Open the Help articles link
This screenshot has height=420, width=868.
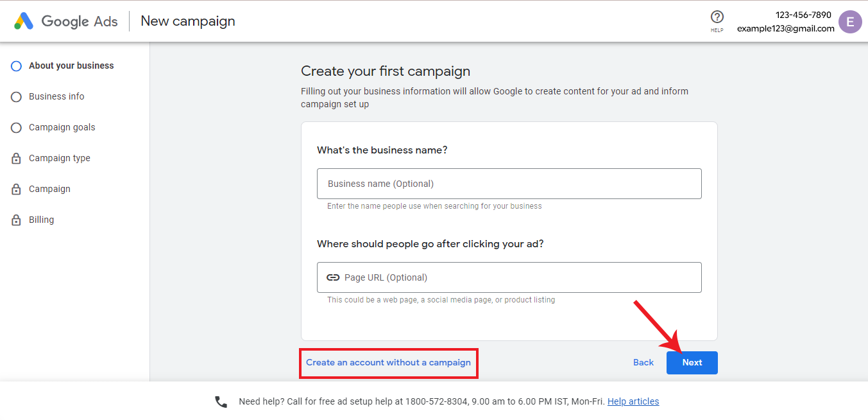tap(633, 401)
